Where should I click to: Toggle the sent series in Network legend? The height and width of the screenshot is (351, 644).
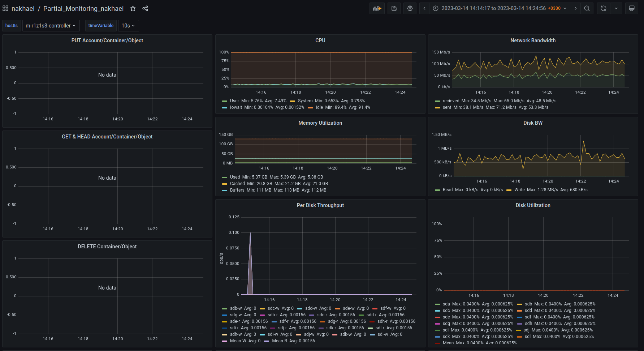pos(447,107)
